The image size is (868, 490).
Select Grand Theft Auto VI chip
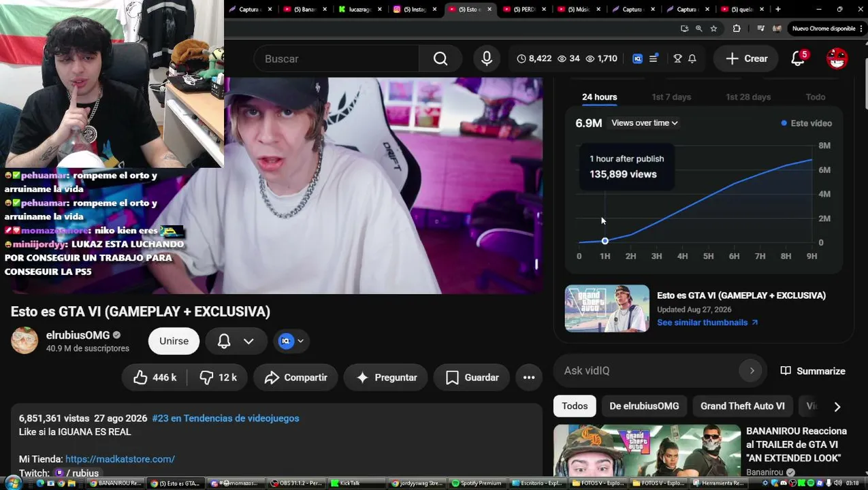click(x=742, y=406)
